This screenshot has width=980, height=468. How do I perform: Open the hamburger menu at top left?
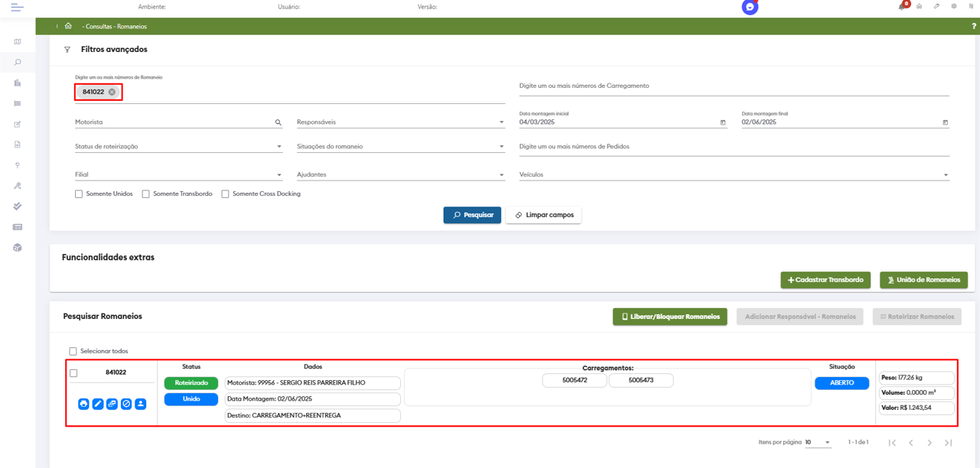(17, 7)
